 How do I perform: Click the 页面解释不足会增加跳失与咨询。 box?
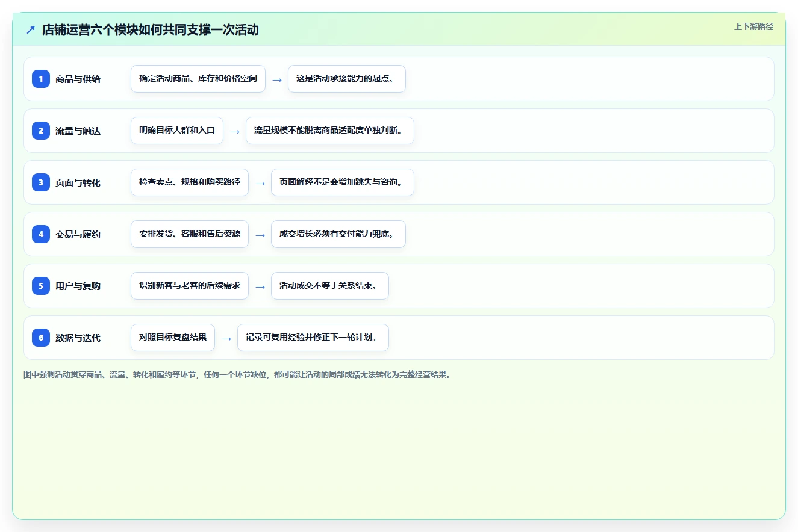point(343,182)
